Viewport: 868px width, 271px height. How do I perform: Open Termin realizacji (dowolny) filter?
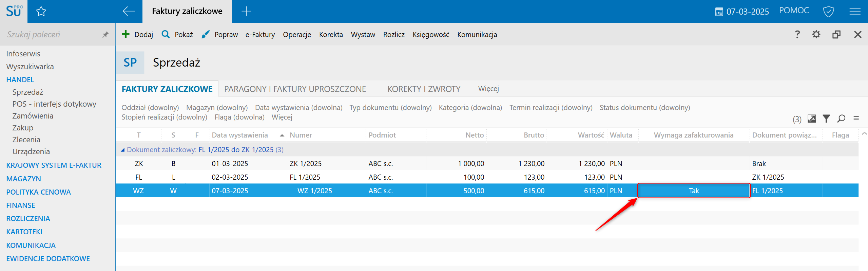coord(551,108)
